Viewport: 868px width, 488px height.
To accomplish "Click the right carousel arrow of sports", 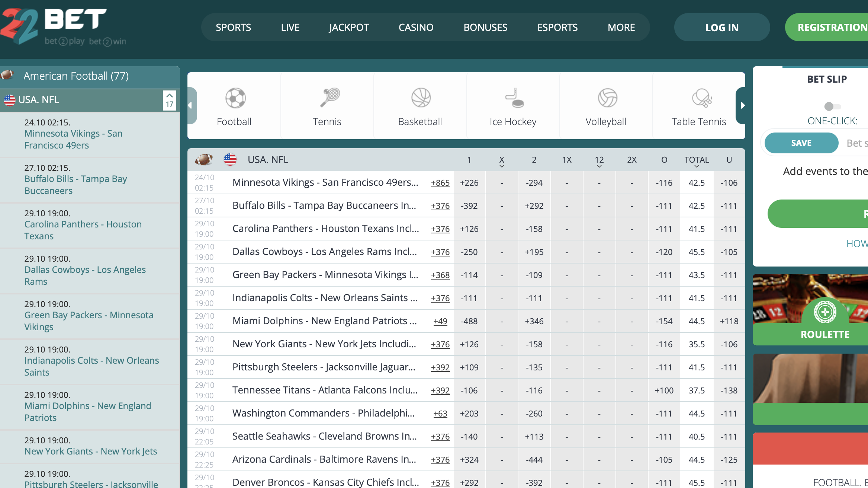I will 741,106.
